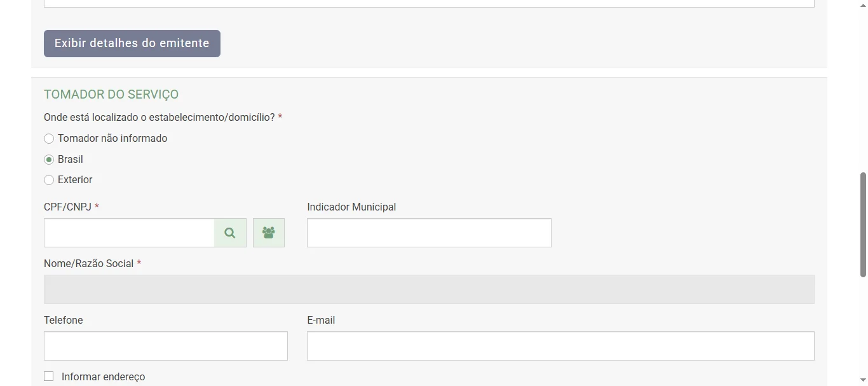Click the disabled Nome/Razão Social field
Screen dimensions: 868x386
[429, 289]
